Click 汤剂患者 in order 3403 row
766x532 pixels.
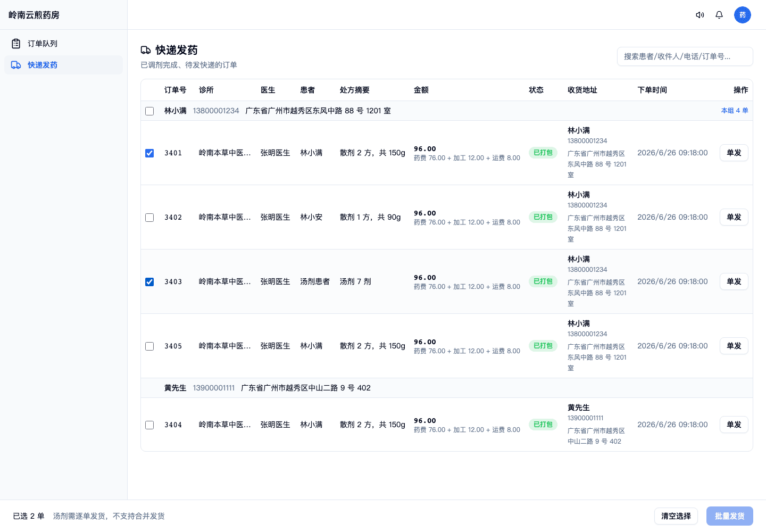pos(315,281)
